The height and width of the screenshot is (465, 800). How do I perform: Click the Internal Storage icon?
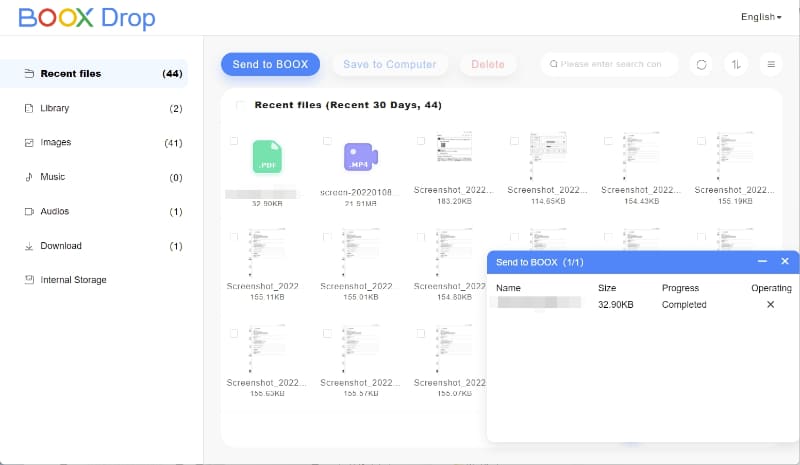tap(29, 280)
